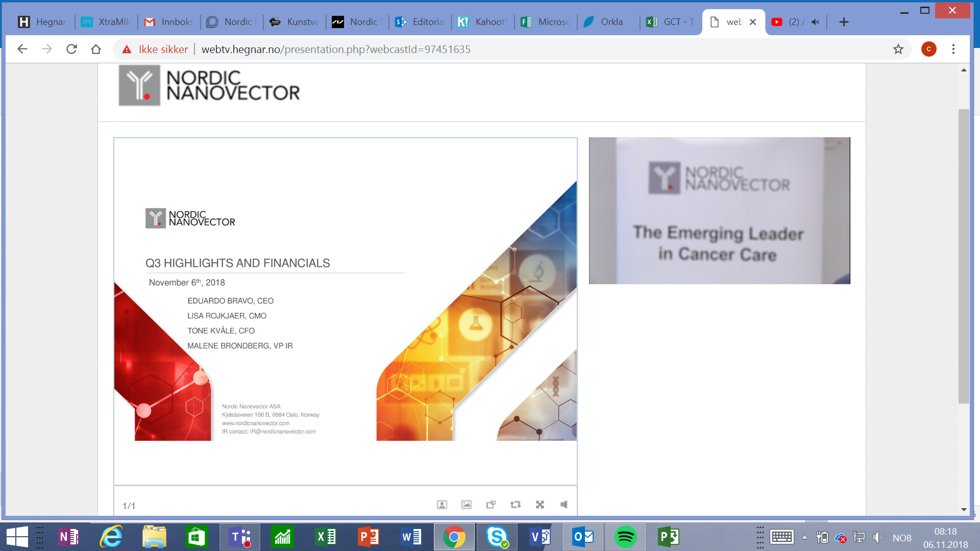980x551 pixels.
Task: Open OneNote from the taskbar
Action: 68,537
